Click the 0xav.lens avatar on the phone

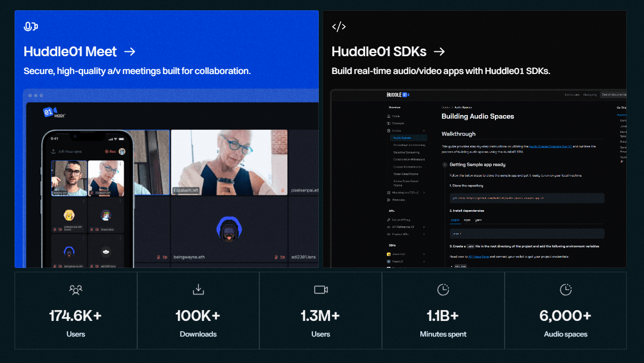[x=106, y=215]
